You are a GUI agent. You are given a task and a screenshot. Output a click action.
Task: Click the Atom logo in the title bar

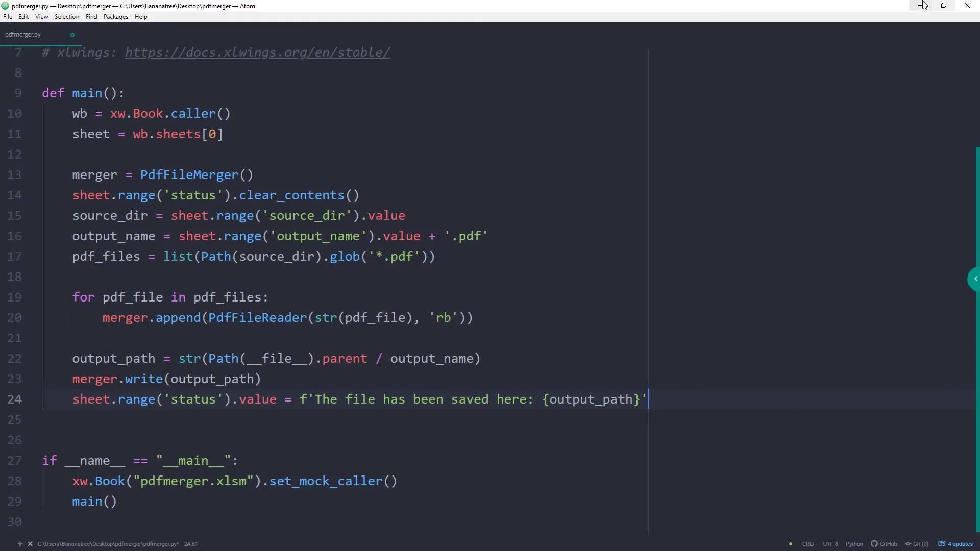5,6
